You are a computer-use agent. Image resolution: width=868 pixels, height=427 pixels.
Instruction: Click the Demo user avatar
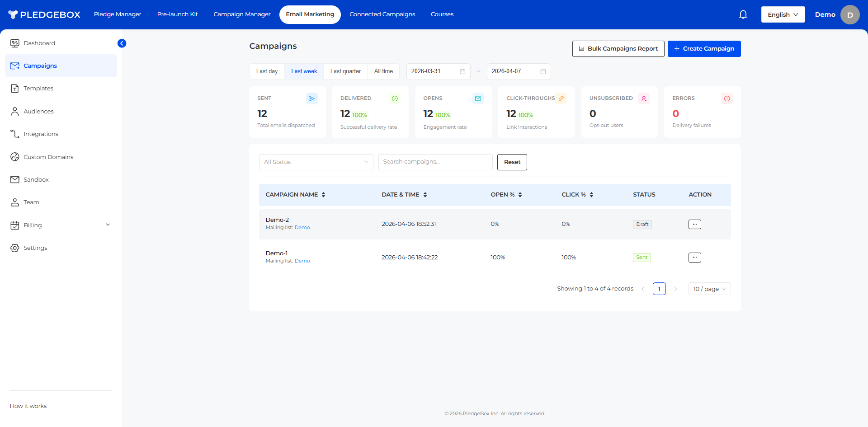tap(849, 14)
